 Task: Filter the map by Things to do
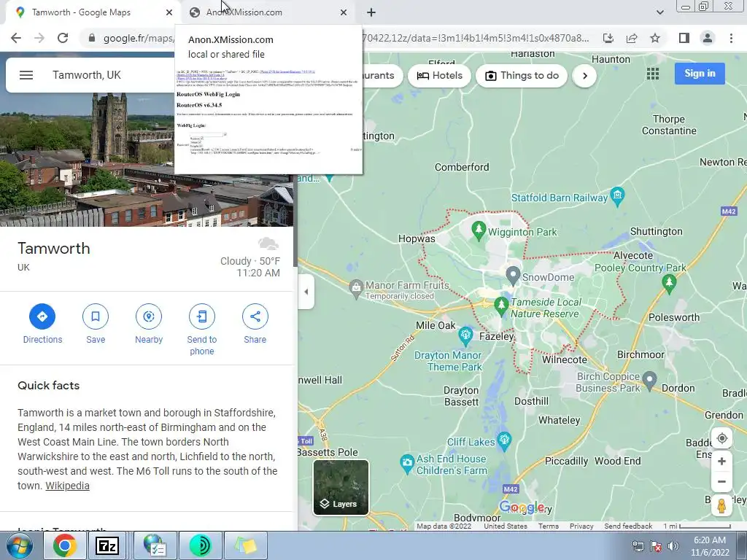tap(522, 76)
